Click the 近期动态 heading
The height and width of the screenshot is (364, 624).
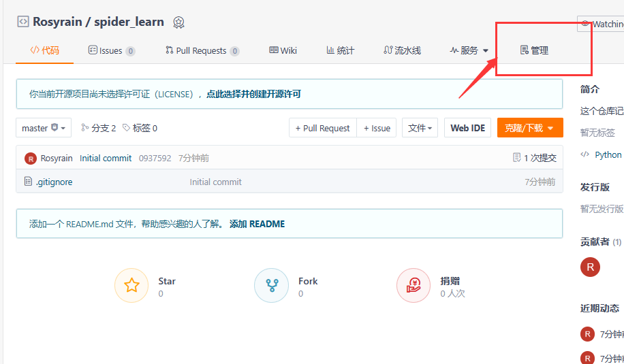click(599, 308)
